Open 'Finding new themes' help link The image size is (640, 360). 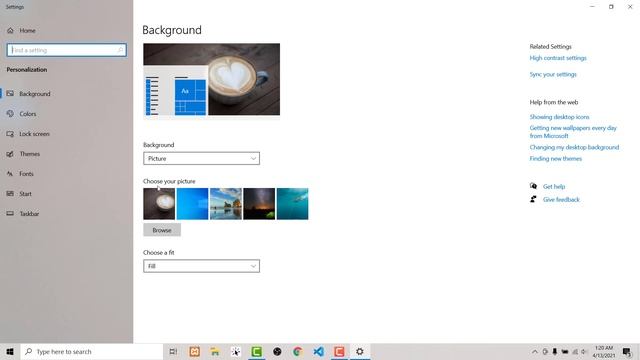tap(556, 158)
